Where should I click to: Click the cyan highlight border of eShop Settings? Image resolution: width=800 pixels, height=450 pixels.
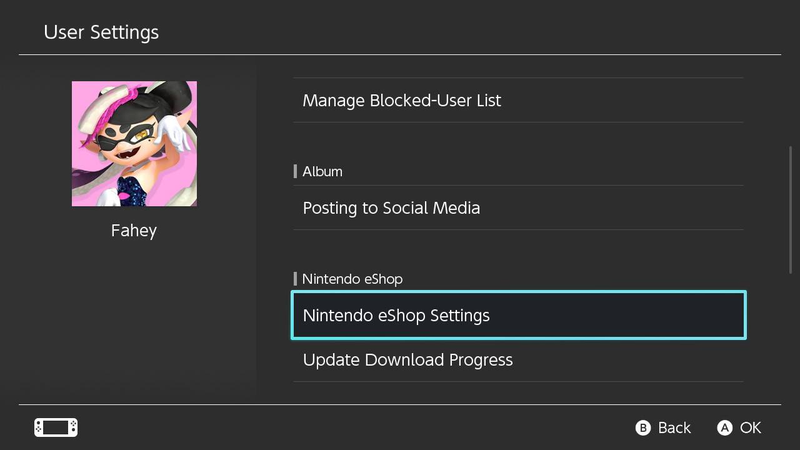pos(518,292)
